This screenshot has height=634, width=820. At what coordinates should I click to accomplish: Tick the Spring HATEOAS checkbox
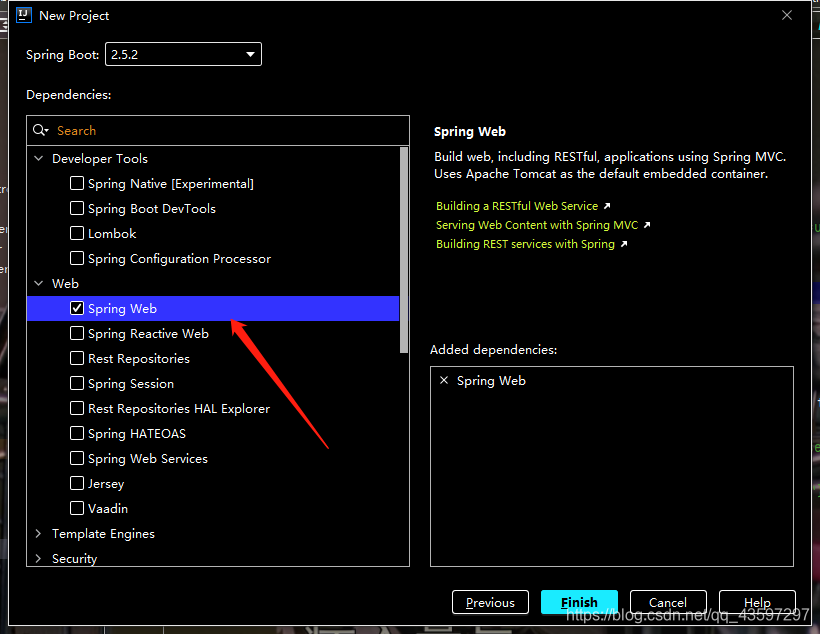click(x=77, y=433)
